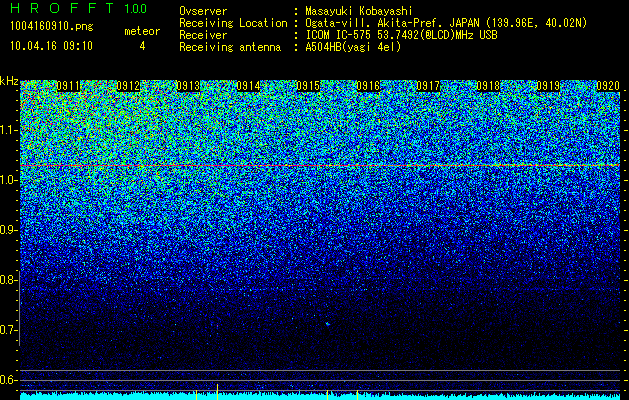Click the 0914 time tick label
The width and height of the screenshot is (629, 400).
pos(248,86)
